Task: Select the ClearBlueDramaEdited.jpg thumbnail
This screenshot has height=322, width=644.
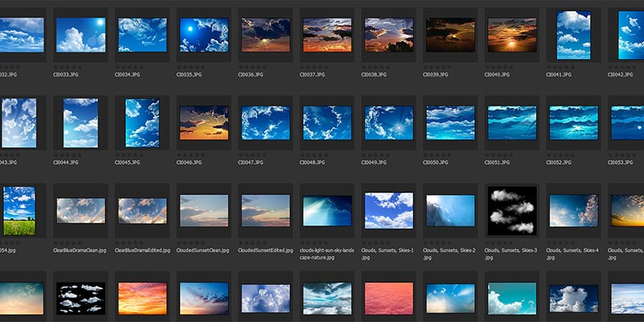Action: click(142, 211)
